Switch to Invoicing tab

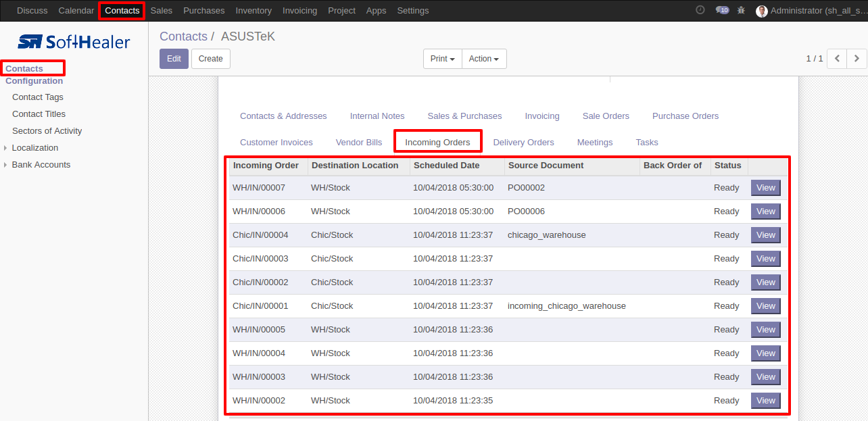(542, 116)
